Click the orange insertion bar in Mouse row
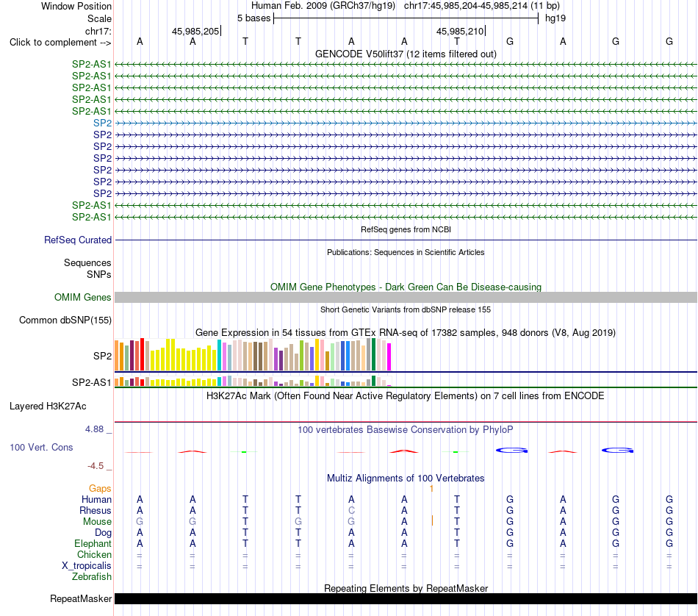 [x=432, y=520]
